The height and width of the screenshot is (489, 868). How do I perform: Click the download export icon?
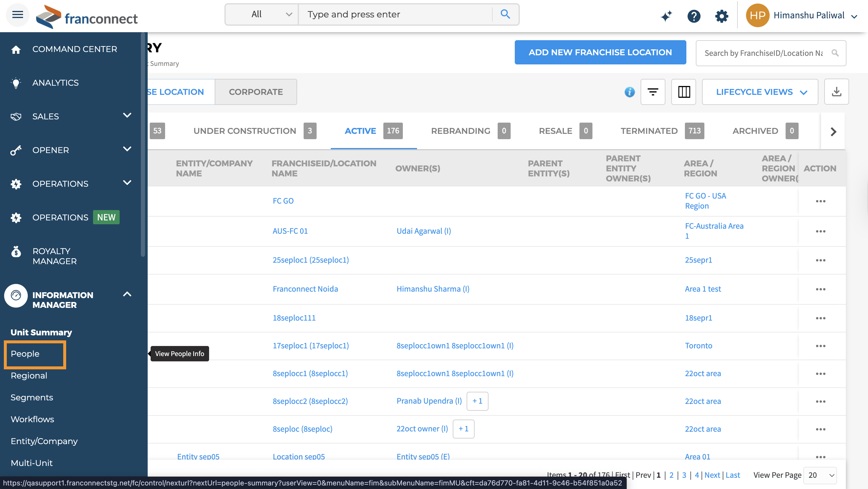click(836, 92)
